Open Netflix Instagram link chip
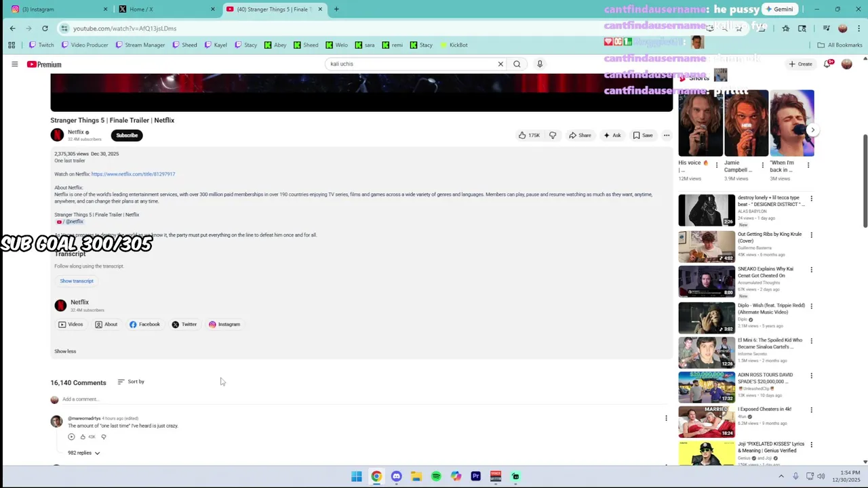 [x=224, y=324]
